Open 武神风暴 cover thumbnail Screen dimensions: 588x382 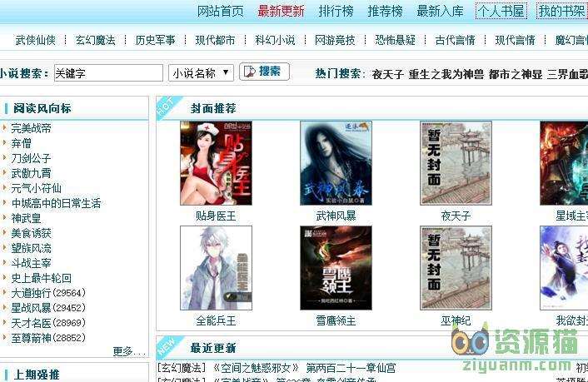click(x=336, y=163)
